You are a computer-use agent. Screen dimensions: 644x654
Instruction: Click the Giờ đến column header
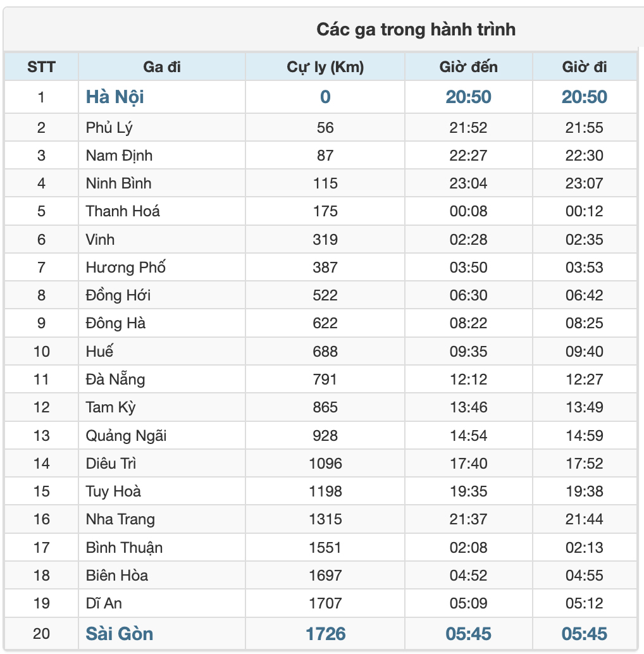[468, 67]
